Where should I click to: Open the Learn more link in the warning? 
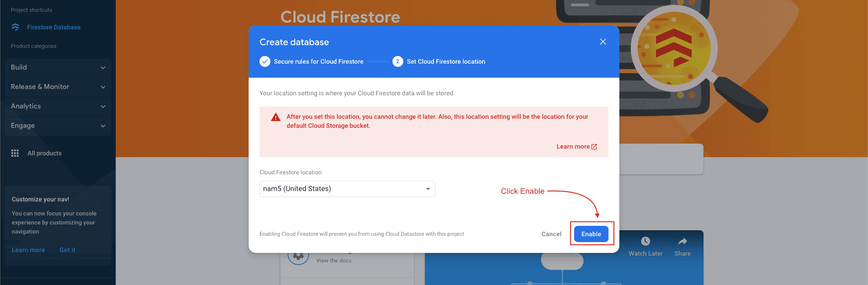coord(573,146)
